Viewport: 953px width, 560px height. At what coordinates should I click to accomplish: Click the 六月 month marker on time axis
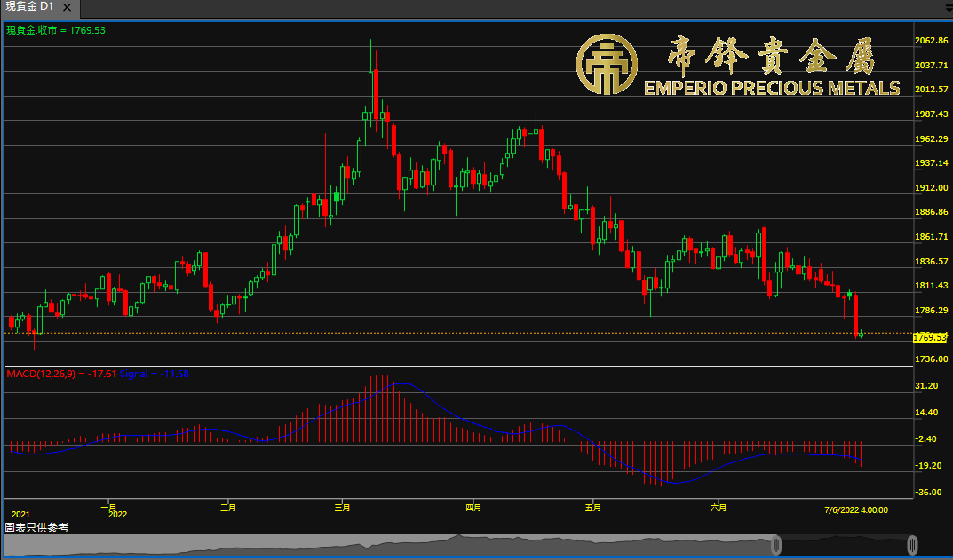point(719,509)
